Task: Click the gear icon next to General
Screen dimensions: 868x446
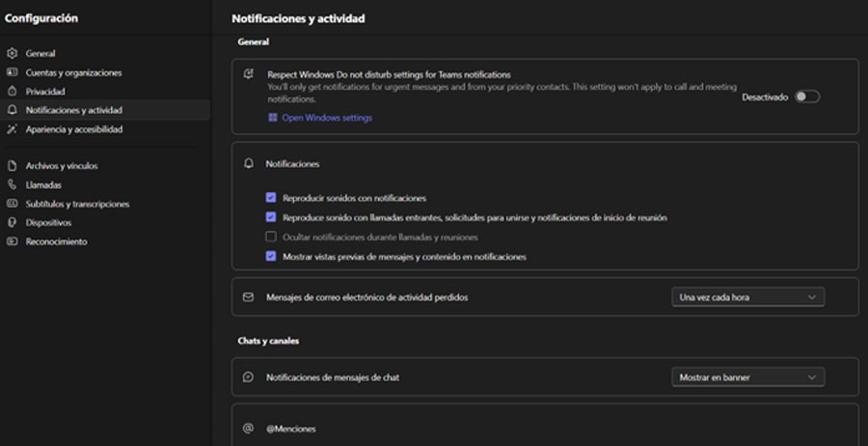Action: coord(12,54)
